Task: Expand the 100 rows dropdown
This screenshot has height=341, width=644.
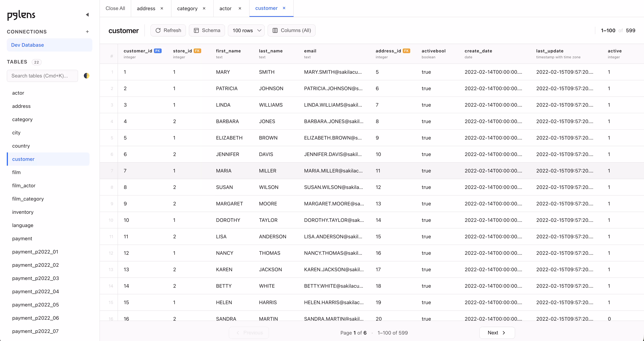Action: point(246,30)
